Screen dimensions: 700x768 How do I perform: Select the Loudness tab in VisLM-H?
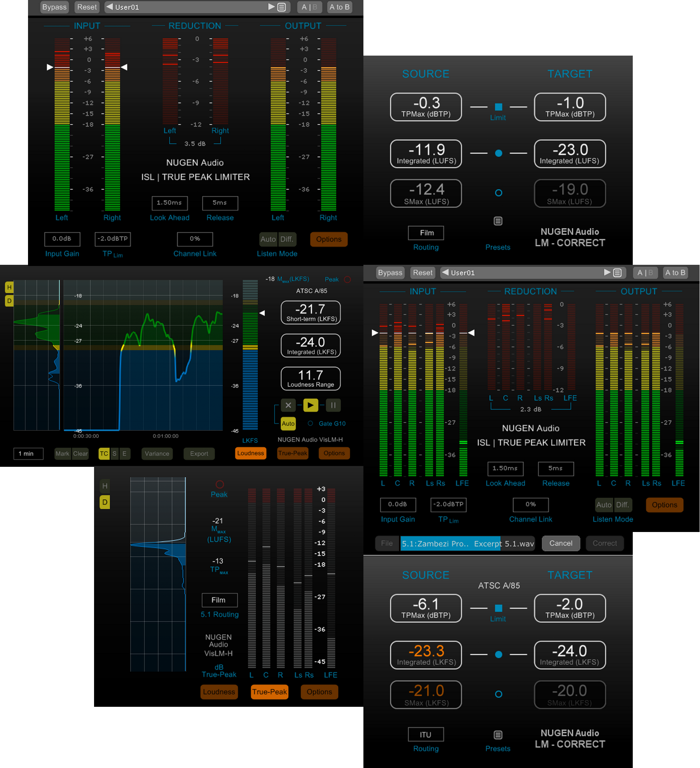click(250, 453)
